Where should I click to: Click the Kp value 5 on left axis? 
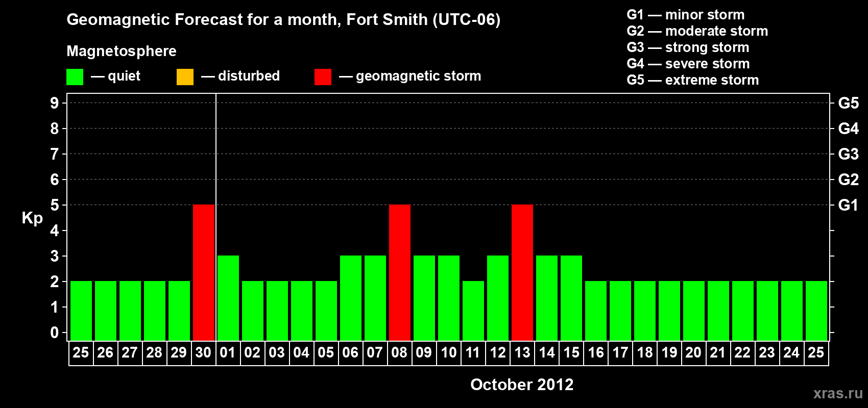coord(55,205)
